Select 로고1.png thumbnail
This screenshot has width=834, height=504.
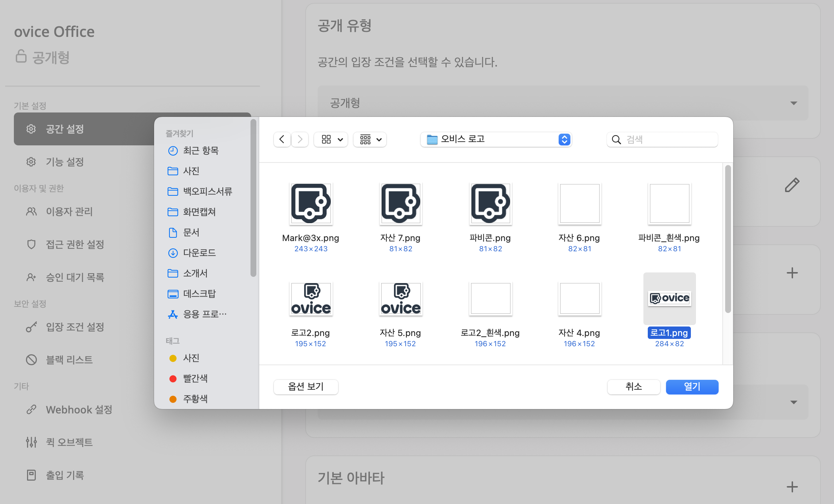click(x=669, y=299)
